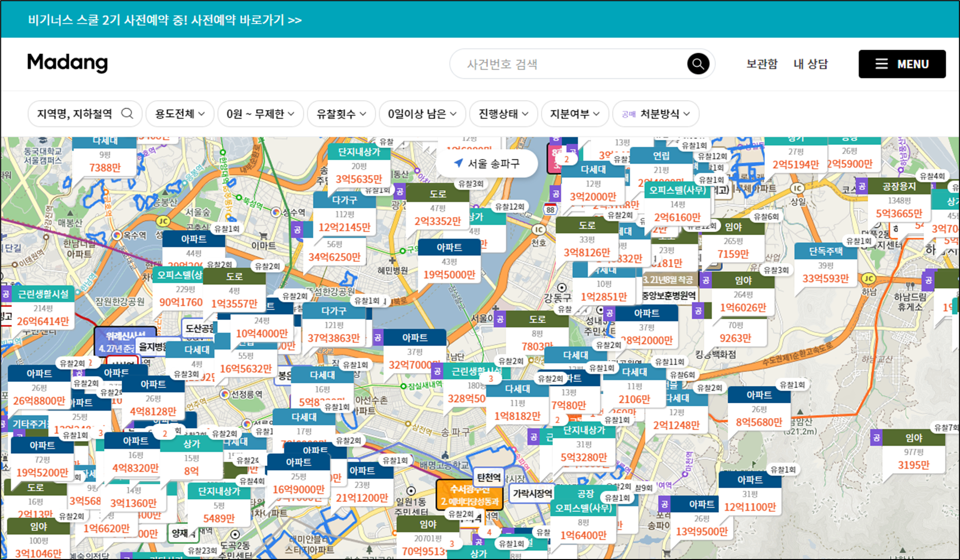Open the 진행상태 dropdown
960x560 pixels.
[503, 114]
